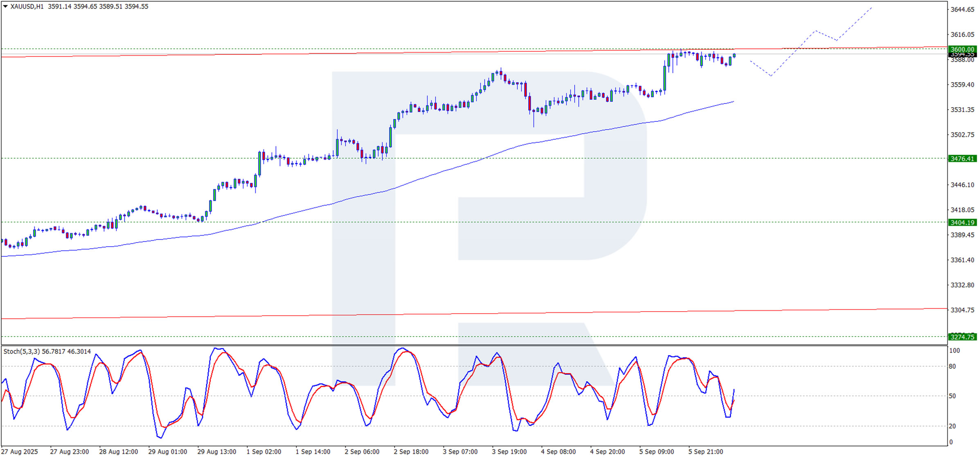Click the 3361.40 value on price scale
Viewport: 980px width, 458px height.
click(x=962, y=260)
